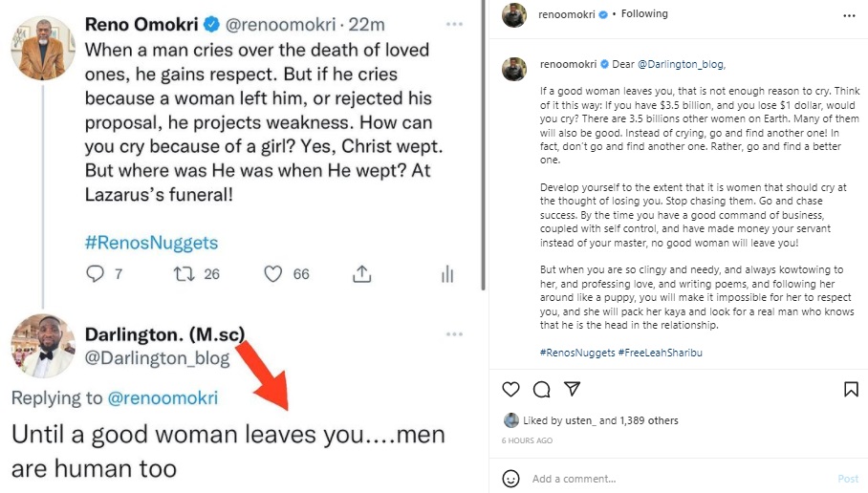Image resolution: width=868 pixels, height=493 pixels.
Task: Save the Instagram post with bookmark icon
Action: [850, 389]
